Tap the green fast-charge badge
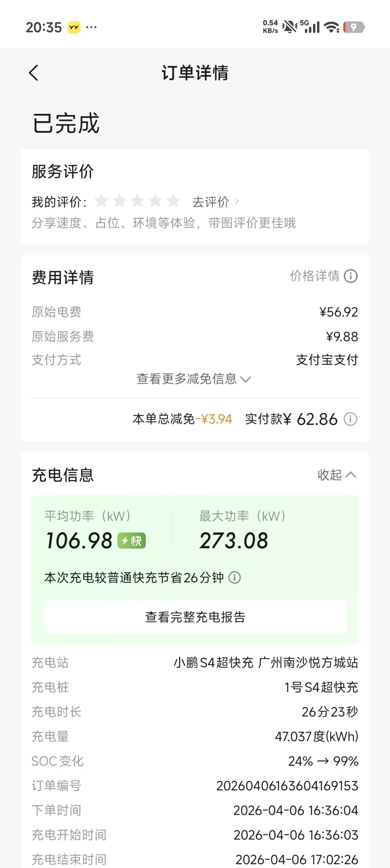The height and width of the screenshot is (868, 390). coord(132,541)
